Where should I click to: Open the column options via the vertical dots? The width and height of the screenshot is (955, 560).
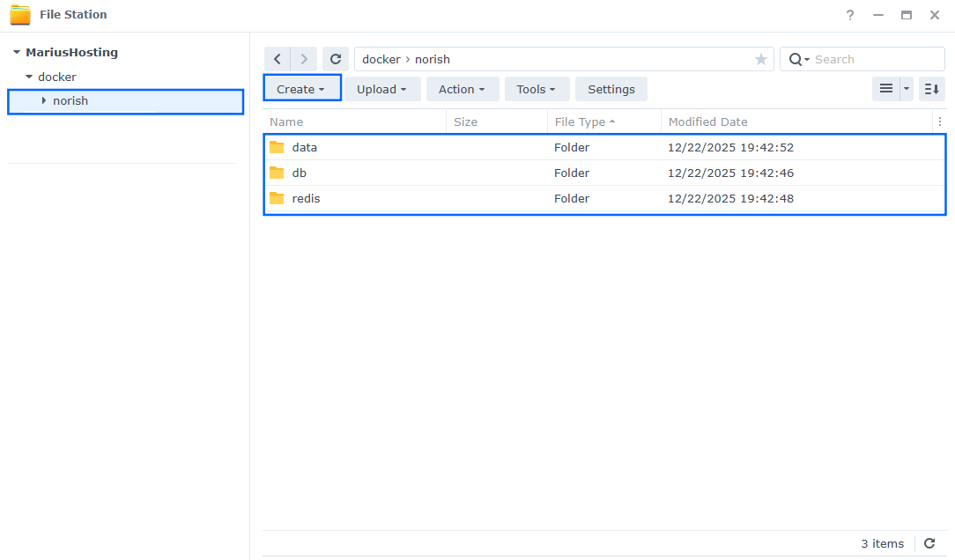[939, 122]
